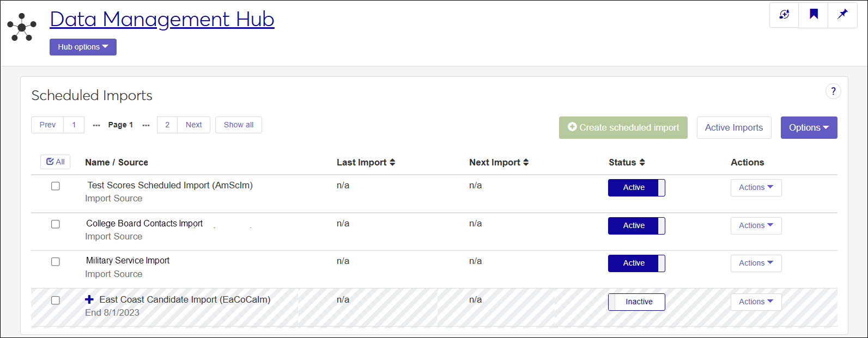
Task: Sort by Next Import column arrows
Action: 526,162
